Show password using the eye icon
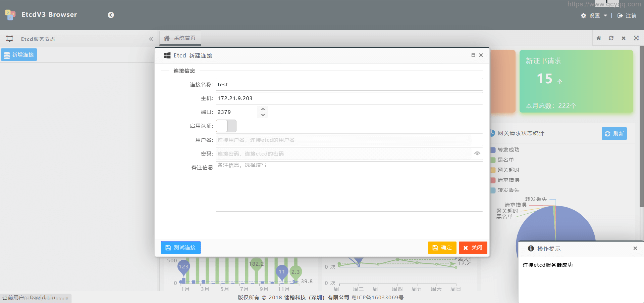644x303 pixels. coord(477,154)
